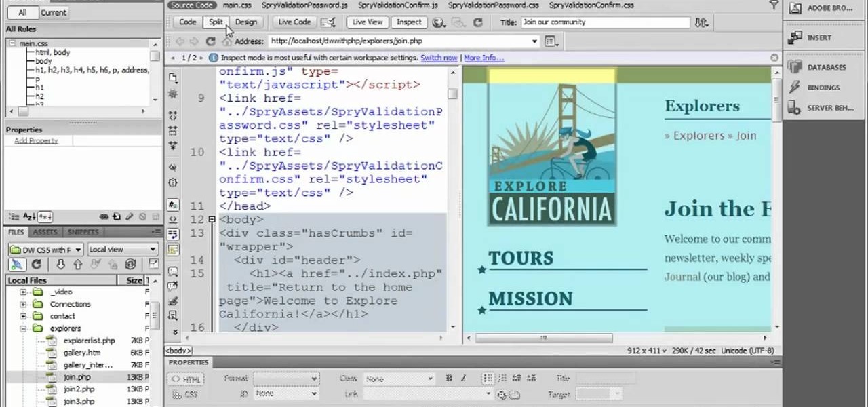Close the inspect mode info bar
868x407 pixels.
775,58
